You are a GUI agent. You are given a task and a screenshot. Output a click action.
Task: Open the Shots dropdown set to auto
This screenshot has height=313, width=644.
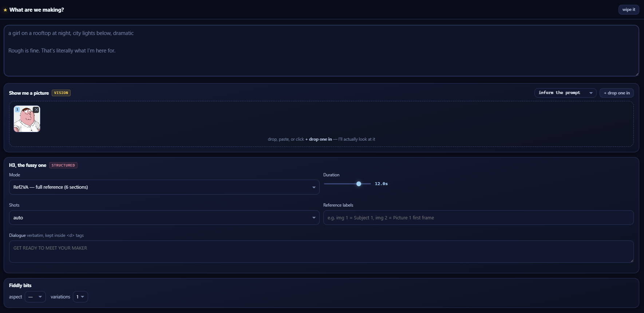[164, 218]
